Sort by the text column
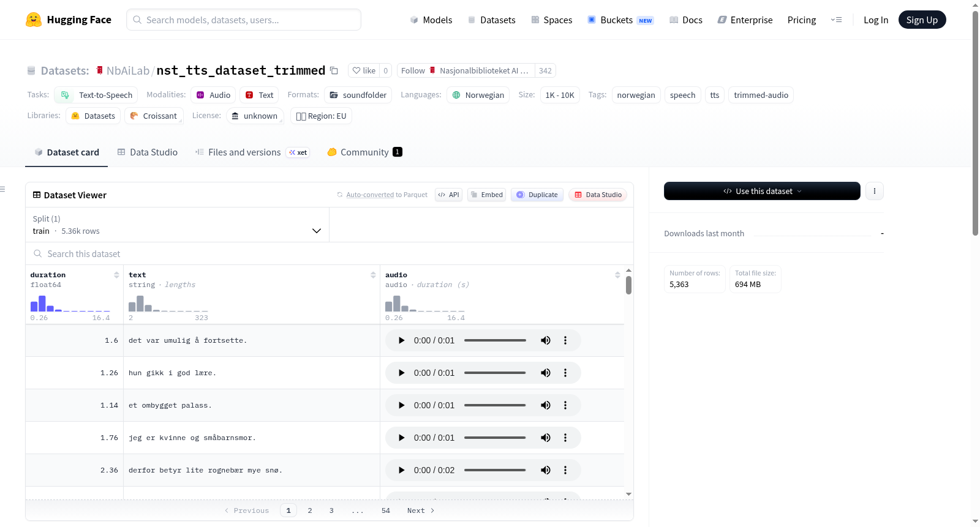 373,275
